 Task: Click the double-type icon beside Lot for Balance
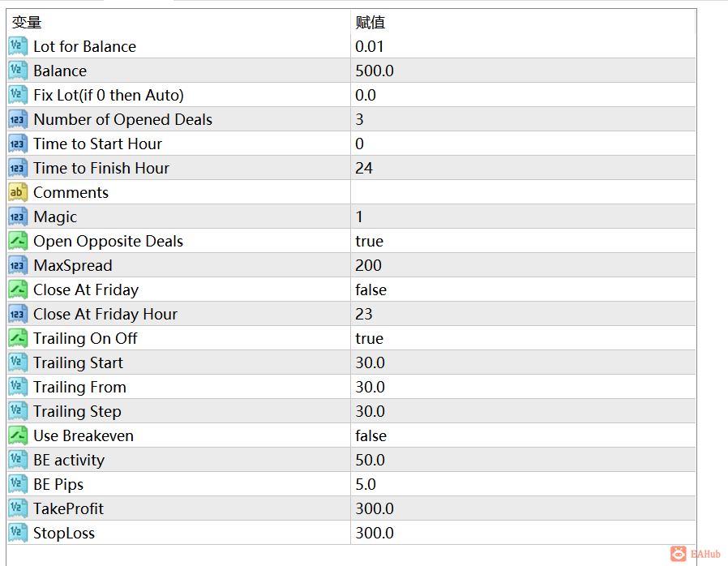pyautogui.click(x=18, y=46)
